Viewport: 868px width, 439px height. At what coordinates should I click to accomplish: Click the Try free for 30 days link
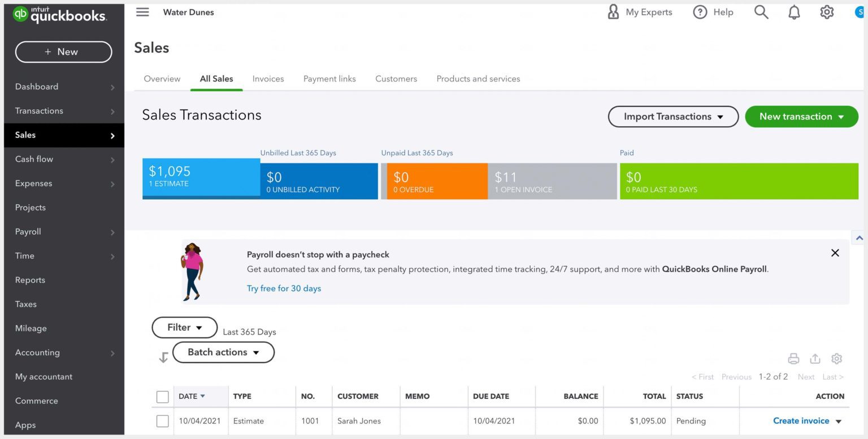point(284,288)
